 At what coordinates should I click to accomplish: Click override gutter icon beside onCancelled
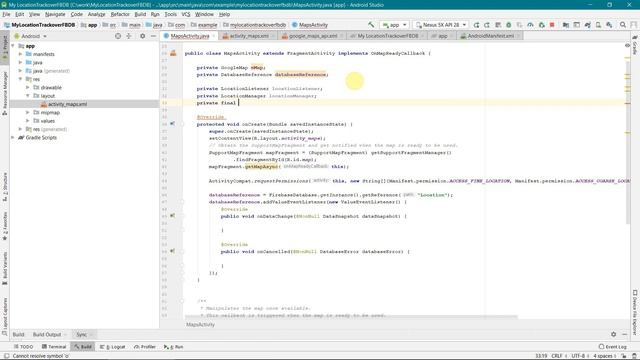point(173,251)
